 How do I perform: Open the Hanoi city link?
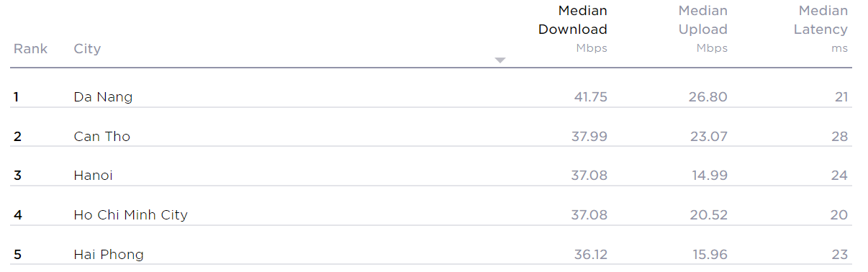[x=93, y=176]
